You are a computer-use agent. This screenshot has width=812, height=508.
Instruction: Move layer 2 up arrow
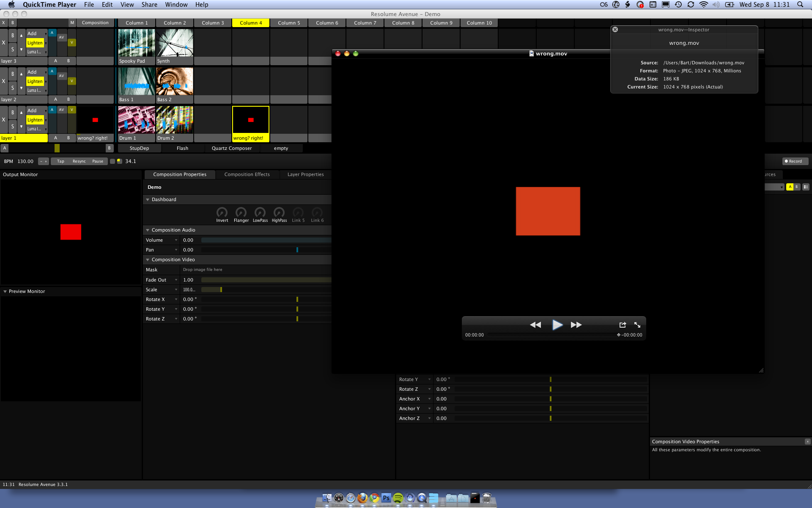pos(21,74)
